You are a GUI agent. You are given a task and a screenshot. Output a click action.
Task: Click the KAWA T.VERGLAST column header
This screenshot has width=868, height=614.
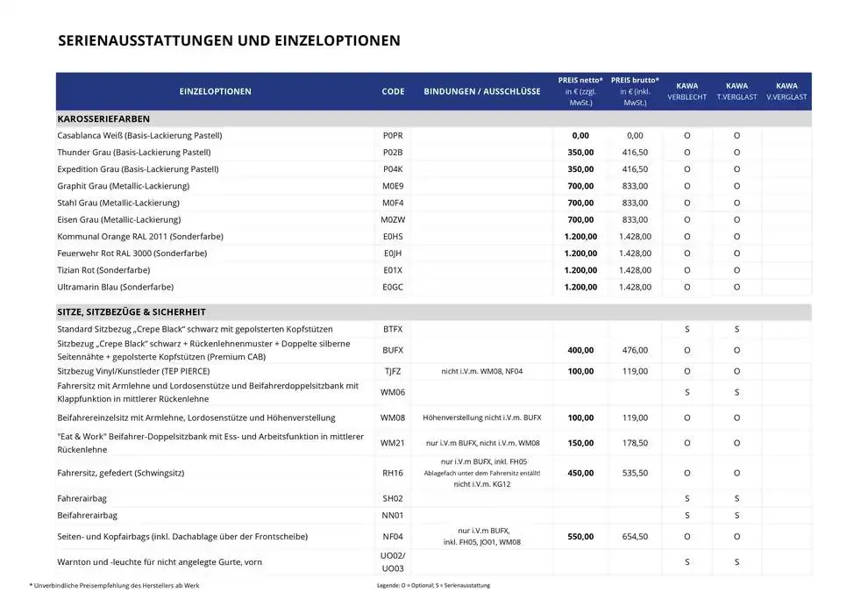(736, 91)
